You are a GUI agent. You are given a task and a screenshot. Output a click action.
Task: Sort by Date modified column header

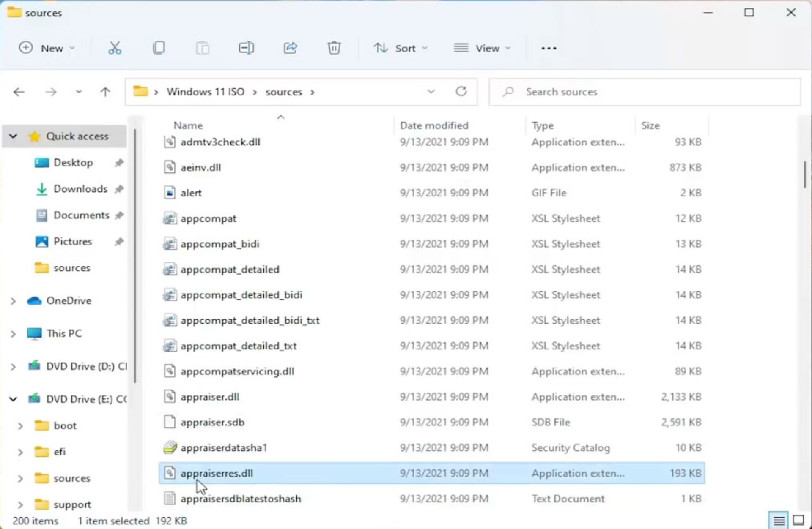point(434,125)
